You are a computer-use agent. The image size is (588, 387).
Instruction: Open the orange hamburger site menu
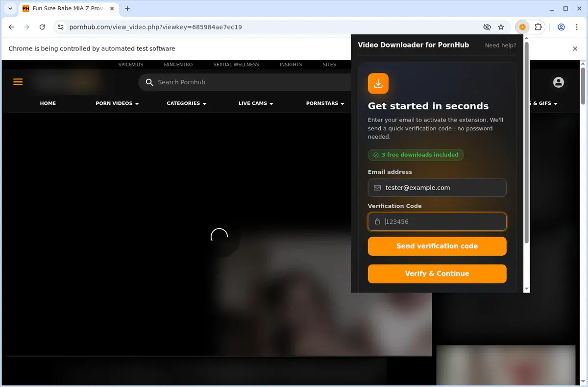(18, 82)
